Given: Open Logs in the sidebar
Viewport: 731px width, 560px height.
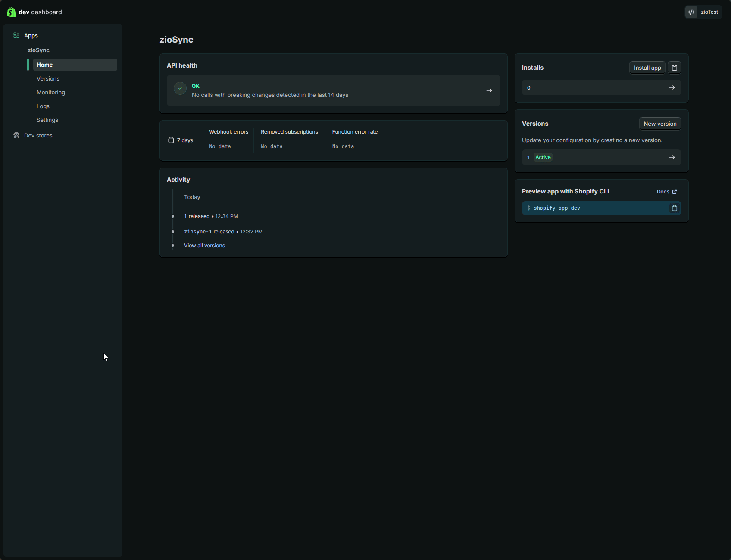Looking at the screenshot, I should tap(43, 106).
